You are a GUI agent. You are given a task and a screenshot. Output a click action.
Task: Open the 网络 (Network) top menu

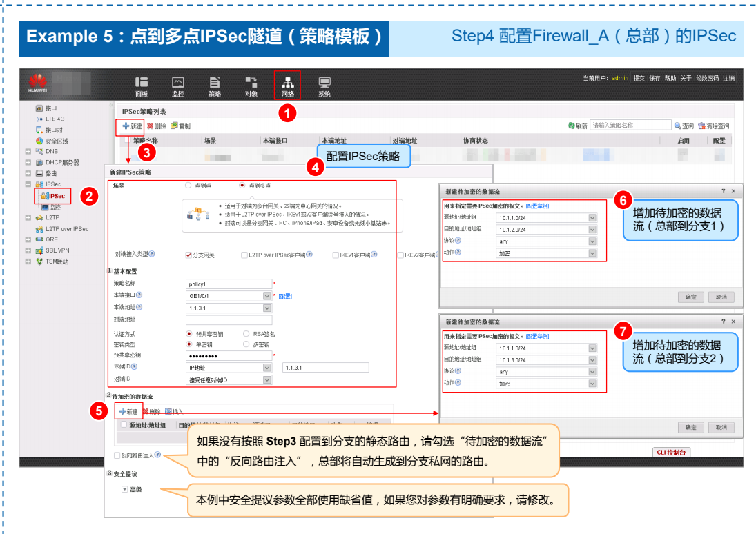pyautogui.click(x=288, y=86)
